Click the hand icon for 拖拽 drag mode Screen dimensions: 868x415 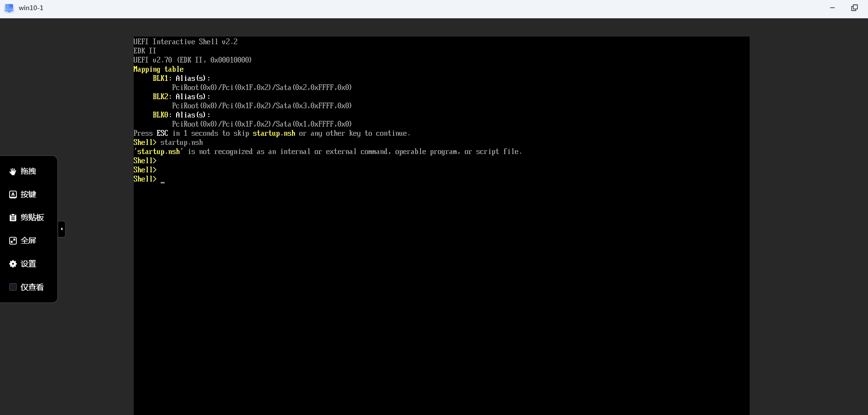click(x=13, y=171)
